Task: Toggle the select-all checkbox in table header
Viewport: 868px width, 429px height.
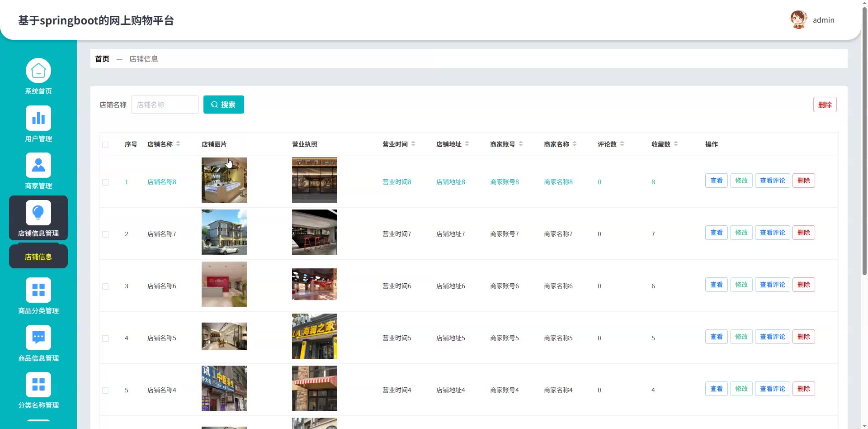Action: tap(105, 145)
